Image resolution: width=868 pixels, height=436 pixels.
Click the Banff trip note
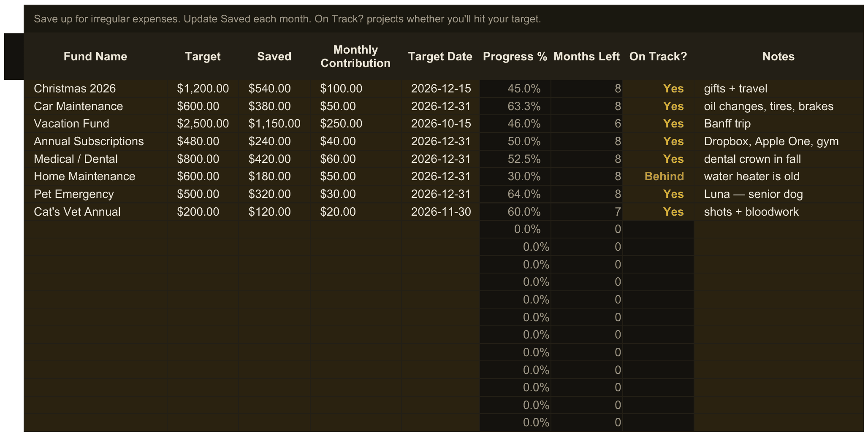click(778, 124)
